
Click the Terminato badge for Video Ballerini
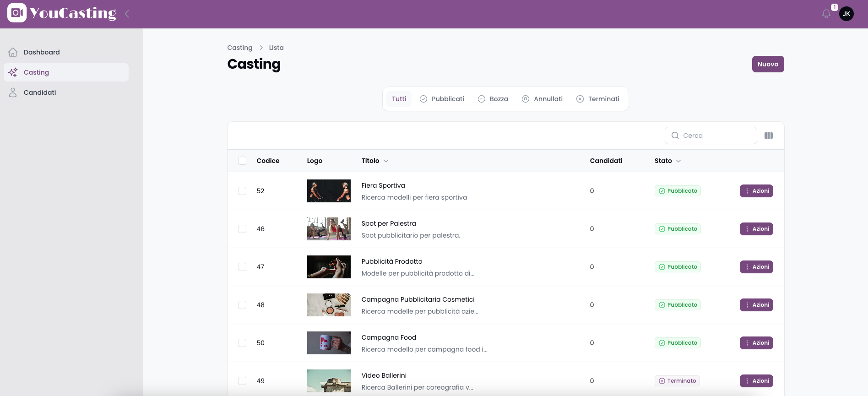tap(677, 381)
